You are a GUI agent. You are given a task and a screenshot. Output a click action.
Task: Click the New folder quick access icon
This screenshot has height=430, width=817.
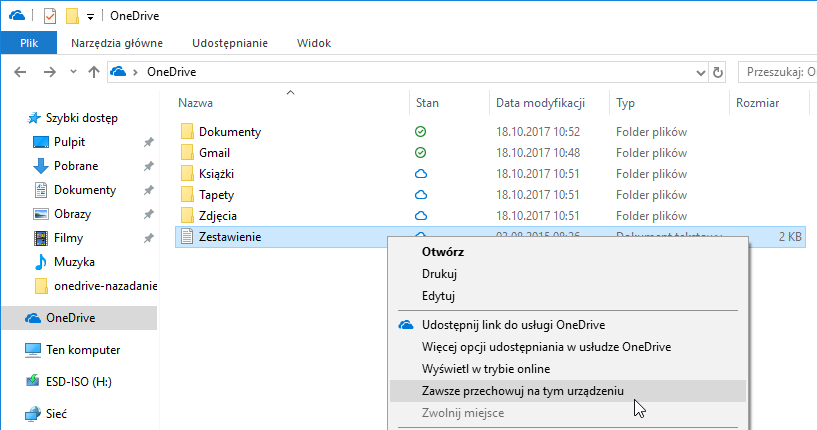point(72,16)
